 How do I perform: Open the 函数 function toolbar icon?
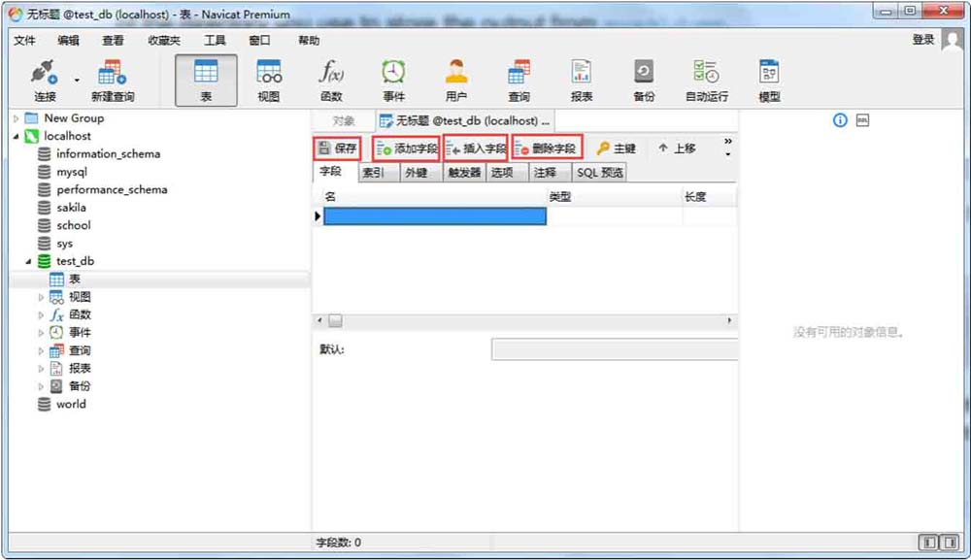[331, 80]
